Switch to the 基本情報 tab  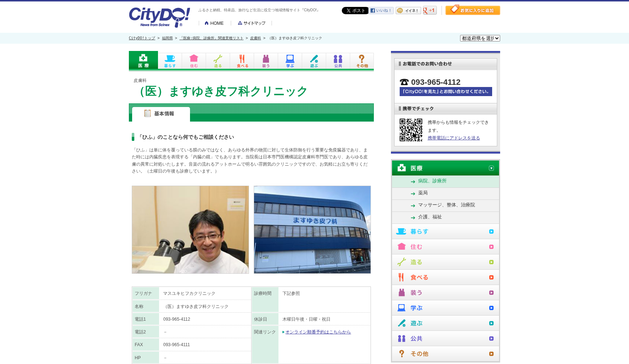pos(161,114)
